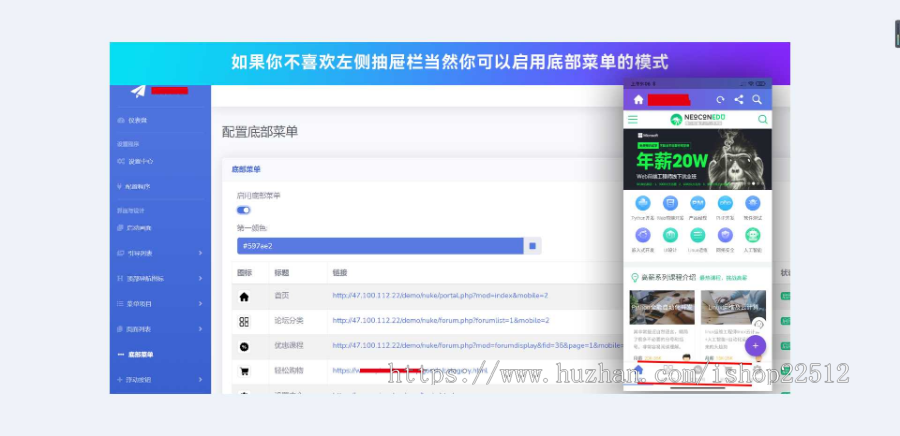Click the paper plane logo in sidebar
This screenshot has height=436, width=900.
[x=138, y=91]
